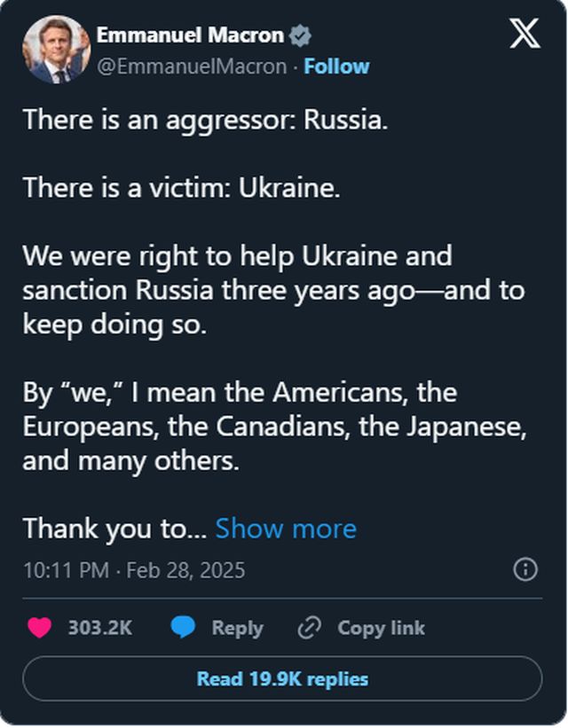Like the tweet with the heart icon
The image size is (568, 728).
click(39, 628)
